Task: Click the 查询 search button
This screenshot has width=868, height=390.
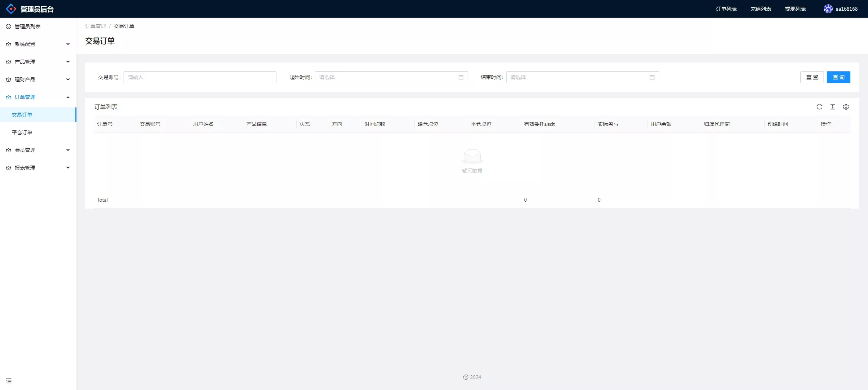Action: pyautogui.click(x=838, y=77)
